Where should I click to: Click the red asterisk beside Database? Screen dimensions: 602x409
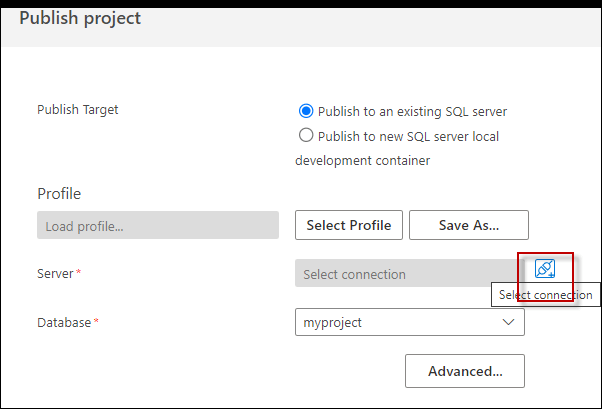[x=96, y=322]
